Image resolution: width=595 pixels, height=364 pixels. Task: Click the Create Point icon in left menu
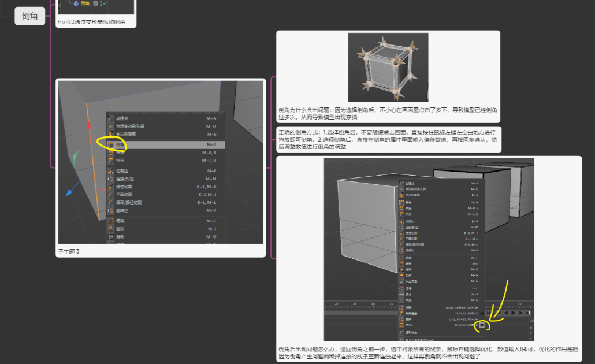(x=111, y=118)
